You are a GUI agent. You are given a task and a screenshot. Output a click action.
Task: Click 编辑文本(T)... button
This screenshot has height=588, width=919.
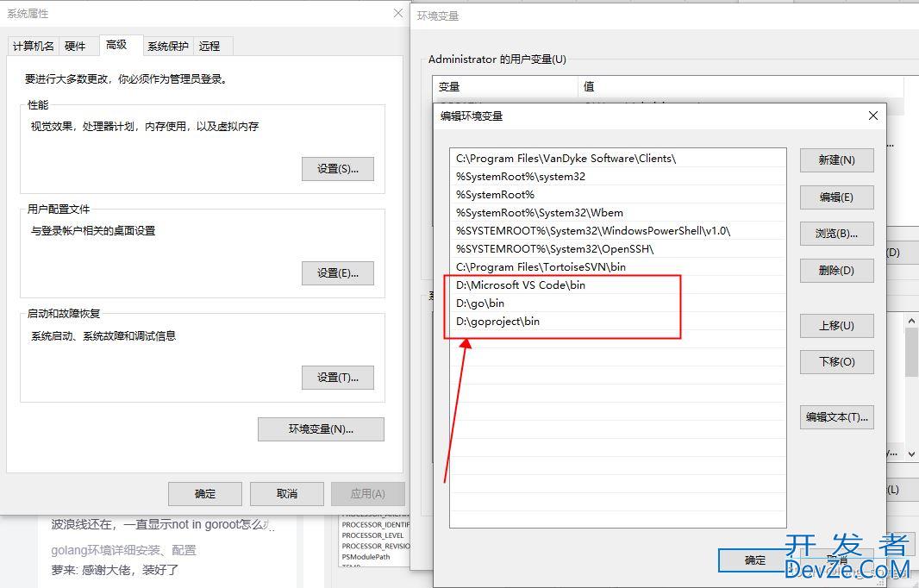click(836, 416)
